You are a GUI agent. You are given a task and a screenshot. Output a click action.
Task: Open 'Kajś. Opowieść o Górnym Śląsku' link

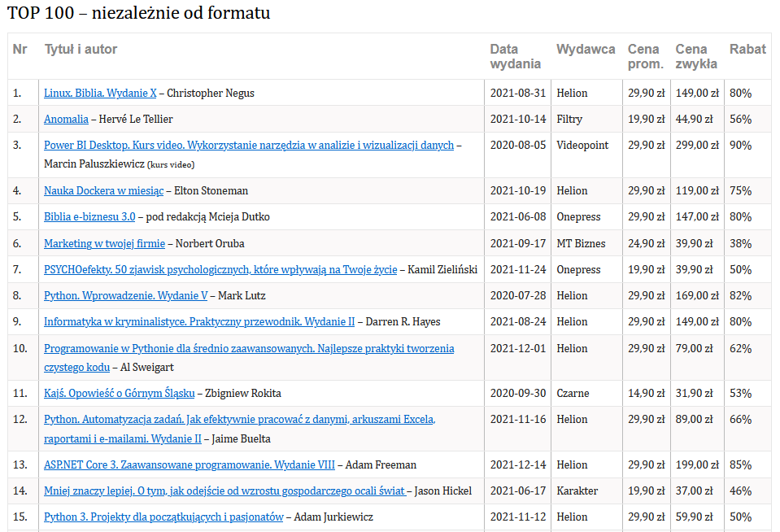coord(119,393)
